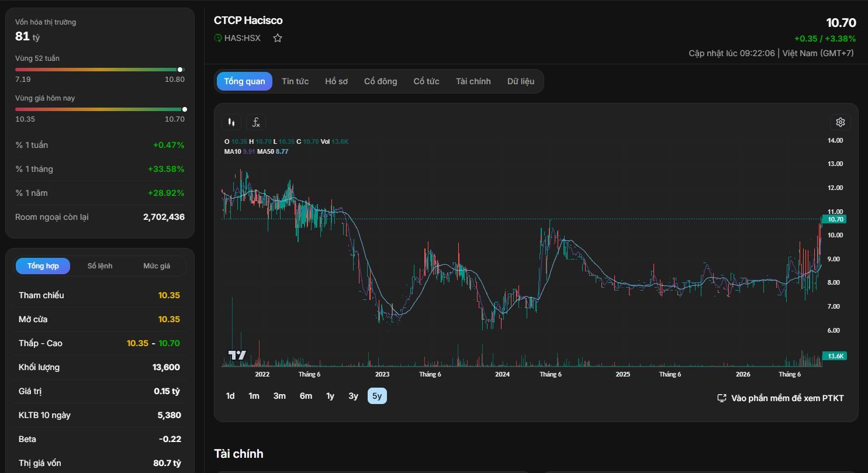This screenshot has width=868, height=473.
Task: Select the Tổng hợp panel tab
Action: tap(43, 266)
